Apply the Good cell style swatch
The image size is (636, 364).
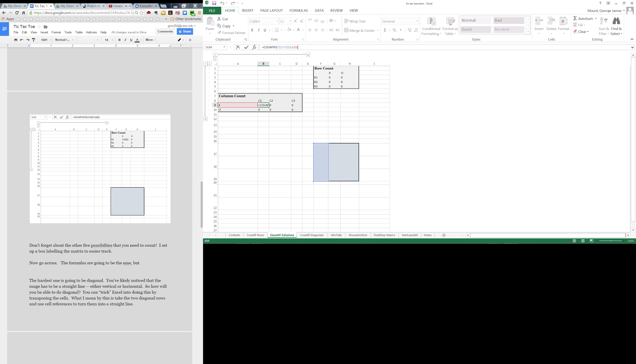[475, 29]
